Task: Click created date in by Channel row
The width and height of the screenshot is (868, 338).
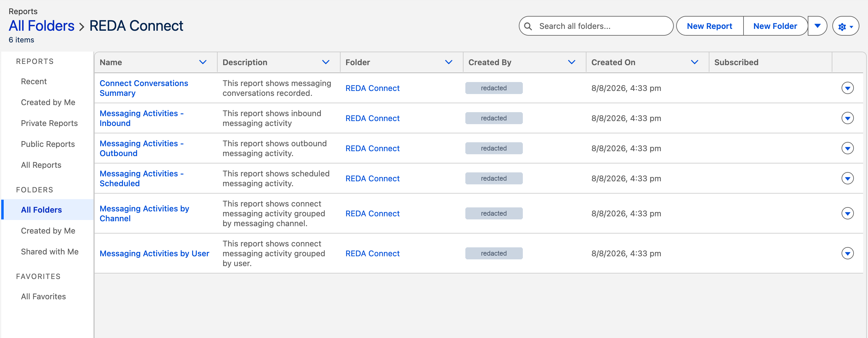Action: pos(626,213)
